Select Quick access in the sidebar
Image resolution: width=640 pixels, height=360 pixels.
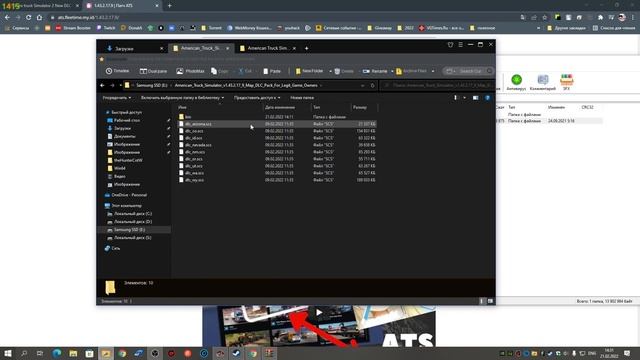124,112
